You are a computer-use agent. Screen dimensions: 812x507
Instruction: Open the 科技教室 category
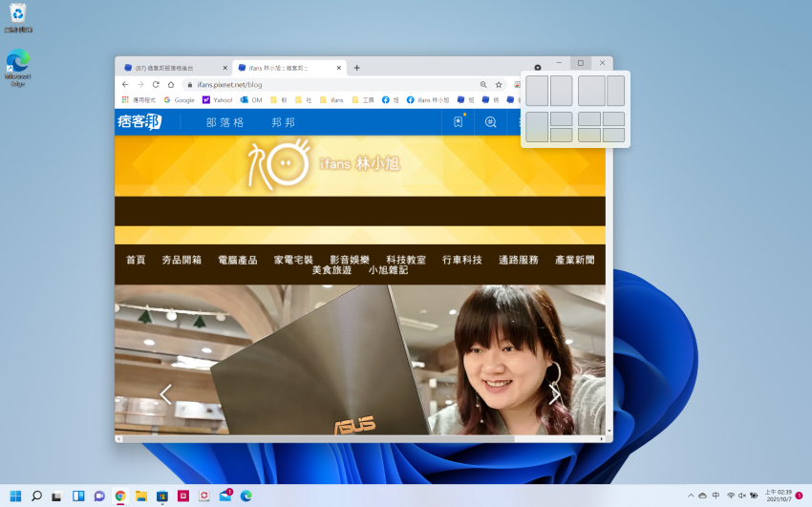pyautogui.click(x=406, y=260)
